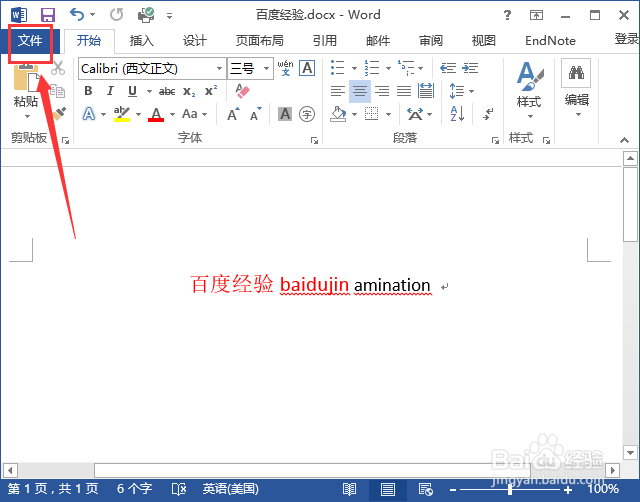This screenshot has height=502, width=640.
Task: Click the Redo/Repeat icon
Action: tap(116, 15)
